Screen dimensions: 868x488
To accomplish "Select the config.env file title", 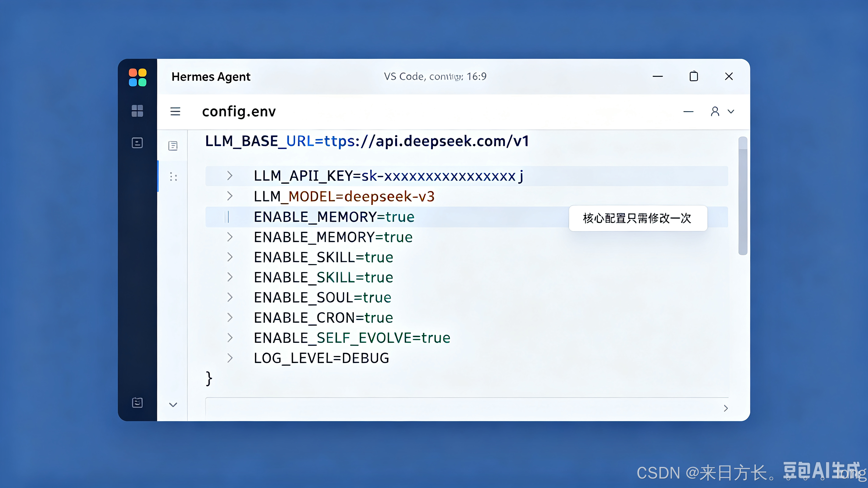I will click(239, 112).
